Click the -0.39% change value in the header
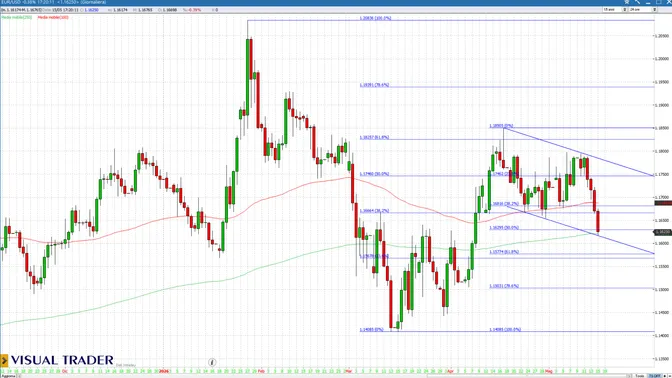Image resolution: width=672 pixels, height=378 pixels. point(195,9)
